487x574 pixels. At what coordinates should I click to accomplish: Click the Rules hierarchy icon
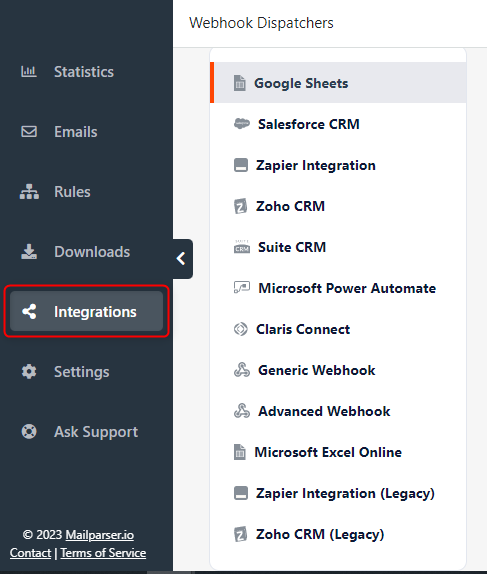[x=29, y=191]
